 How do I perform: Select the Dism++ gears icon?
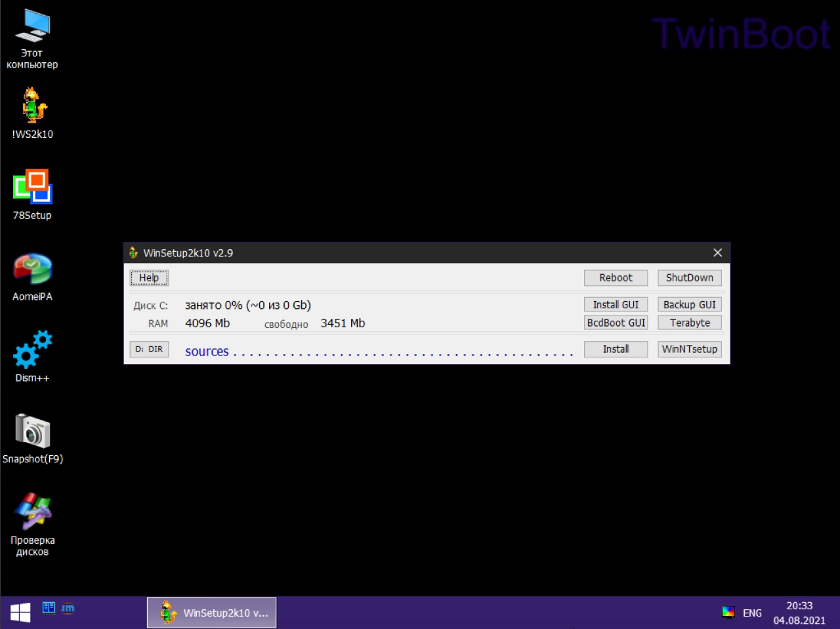click(32, 357)
